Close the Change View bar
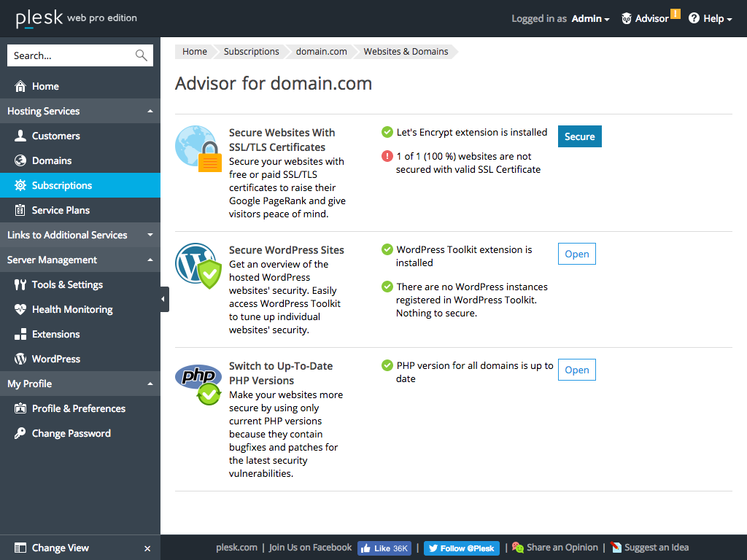Viewport: 747px width, 560px height. click(147, 548)
